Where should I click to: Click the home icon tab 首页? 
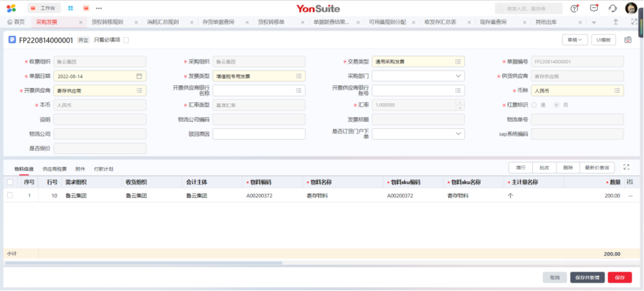click(15, 22)
